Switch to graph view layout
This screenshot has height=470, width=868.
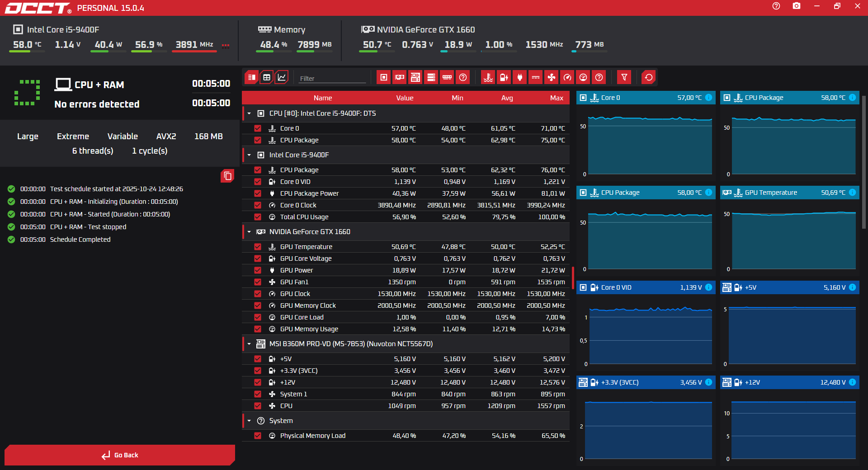[282, 77]
